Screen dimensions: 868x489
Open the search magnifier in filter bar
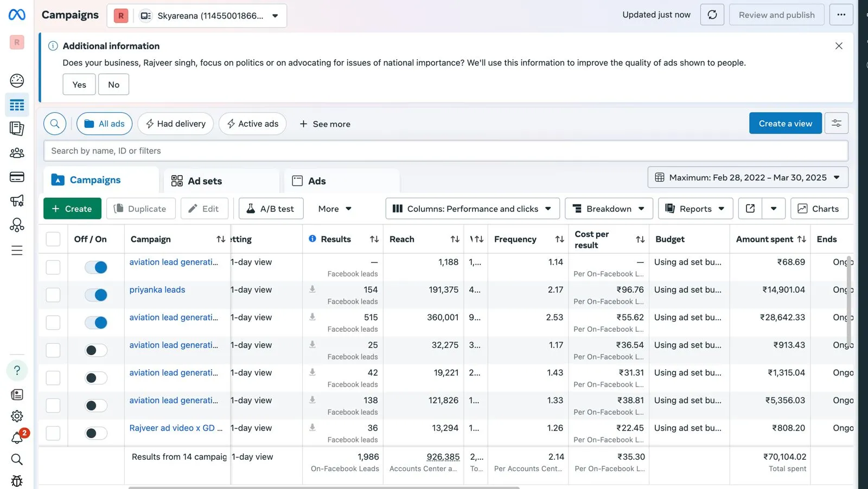point(55,124)
